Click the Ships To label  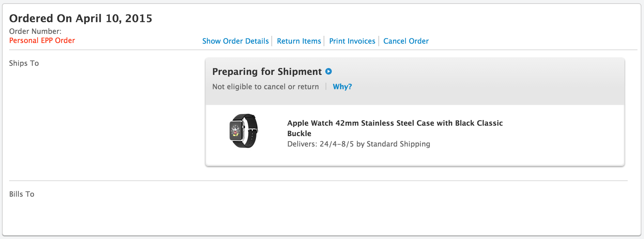click(x=24, y=63)
